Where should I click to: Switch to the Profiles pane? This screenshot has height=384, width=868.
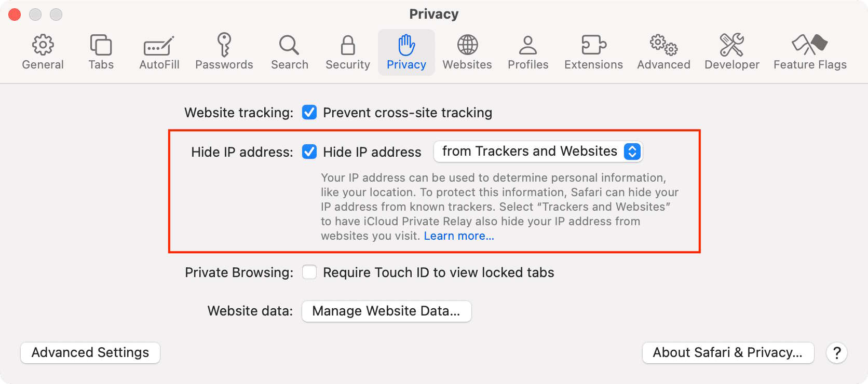[527, 50]
